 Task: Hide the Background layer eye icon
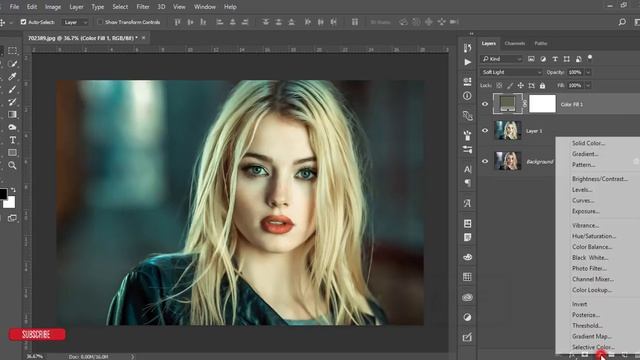click(485, 161)
